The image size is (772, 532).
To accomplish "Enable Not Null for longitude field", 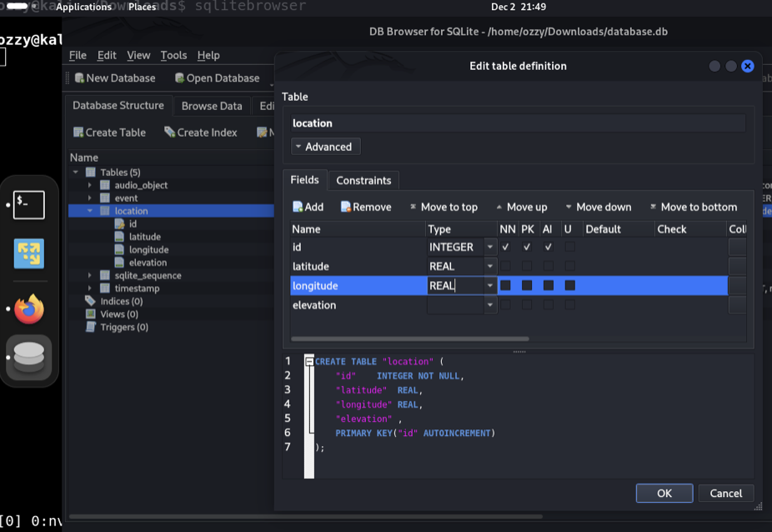I will pos(506,286).
